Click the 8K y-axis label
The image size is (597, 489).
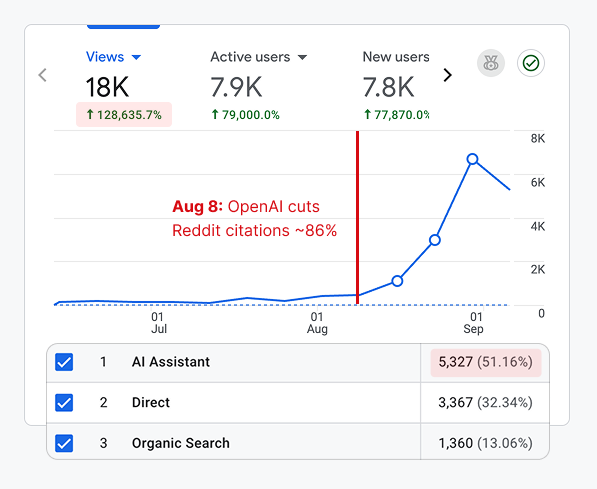coord(538,139)
